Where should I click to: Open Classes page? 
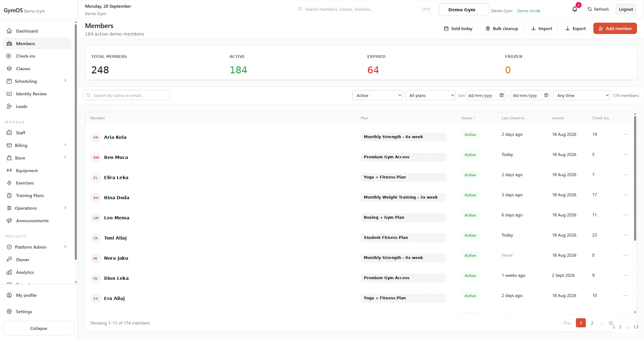pos(37,69)
